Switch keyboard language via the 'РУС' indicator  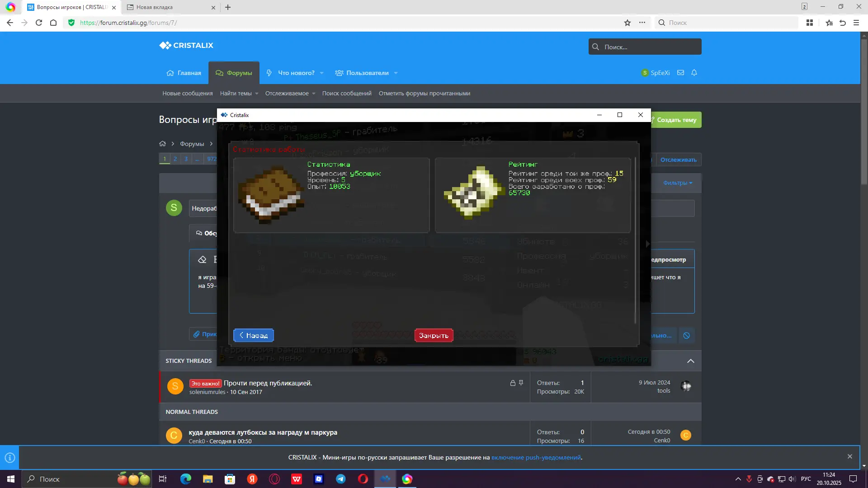806,479
